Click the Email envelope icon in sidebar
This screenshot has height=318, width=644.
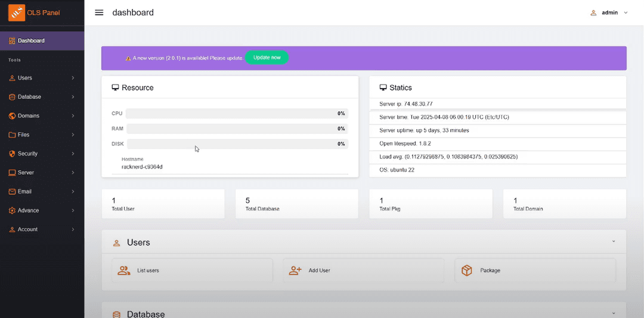point(12,192)
